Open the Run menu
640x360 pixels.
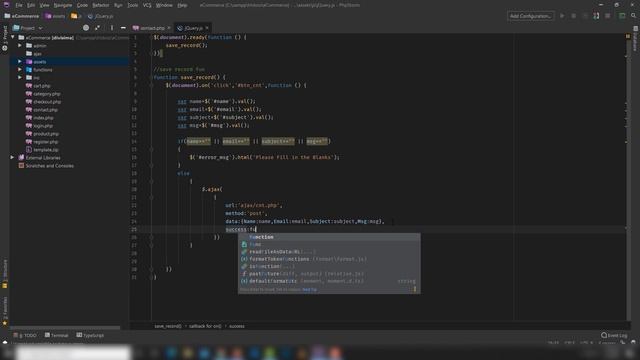118,5
